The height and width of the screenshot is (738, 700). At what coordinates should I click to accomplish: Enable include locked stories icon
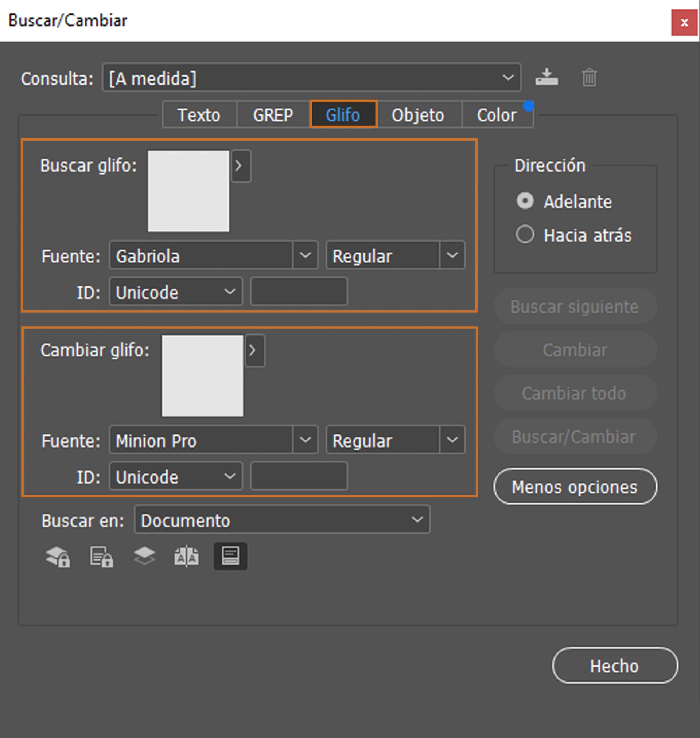(x=101, y=556)
